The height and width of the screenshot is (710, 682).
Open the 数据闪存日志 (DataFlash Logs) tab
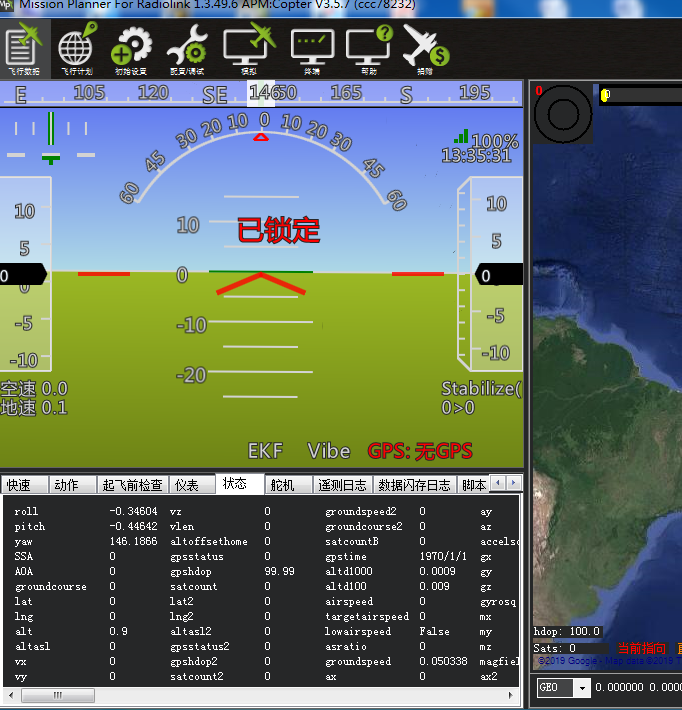click(x=414, y=485)
